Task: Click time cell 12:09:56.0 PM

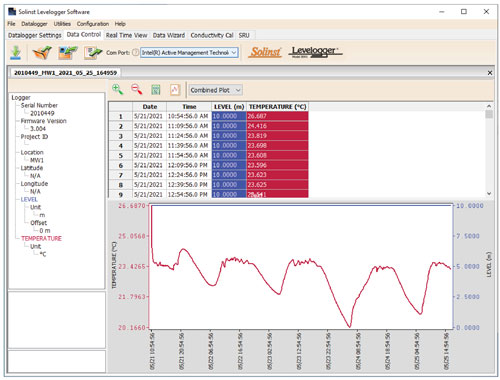Action: coord(189,165)
